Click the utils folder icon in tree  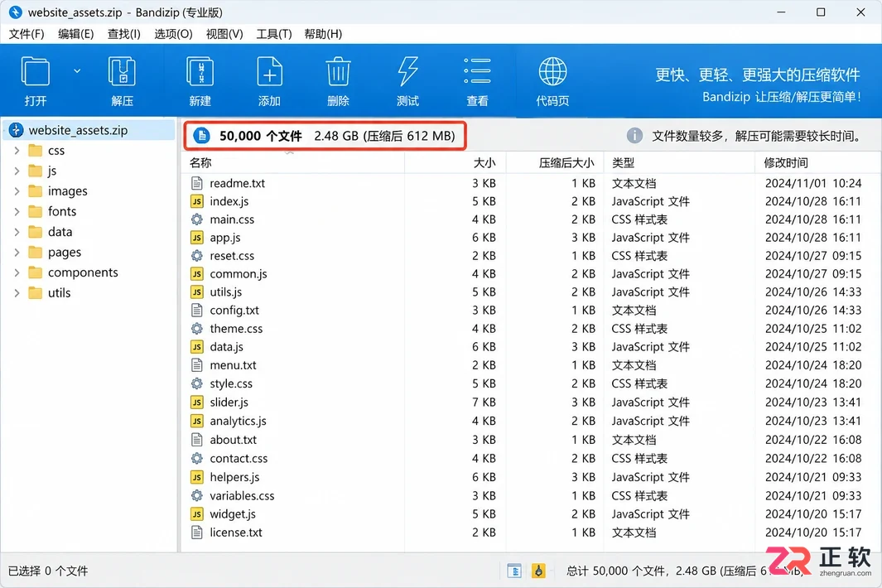click(36, 292)
